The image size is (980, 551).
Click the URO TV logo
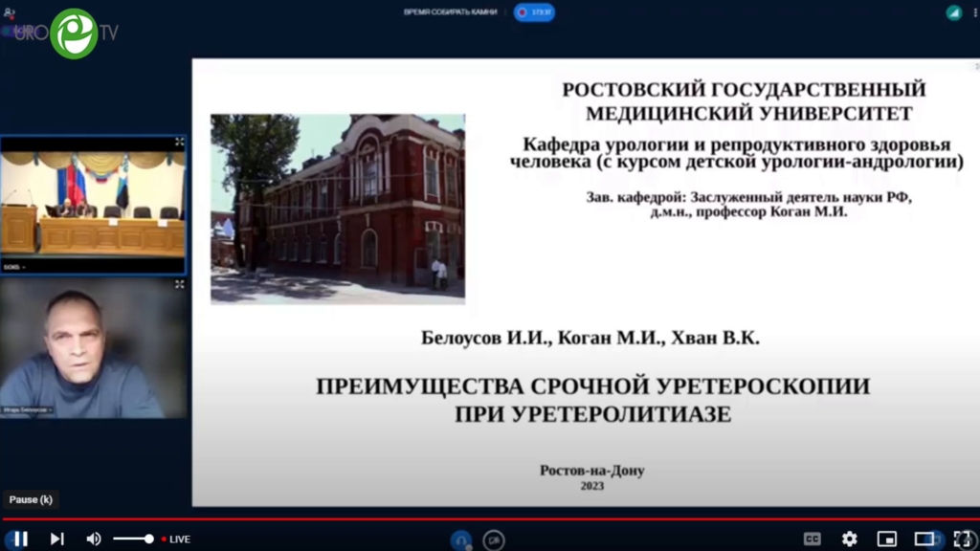coord(75,33)
